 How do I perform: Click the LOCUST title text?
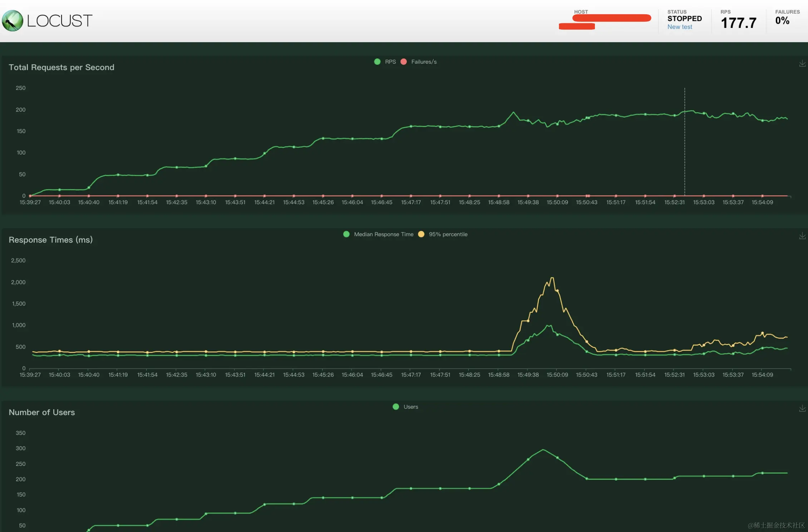pyautogui.click(x=60, y=21)
